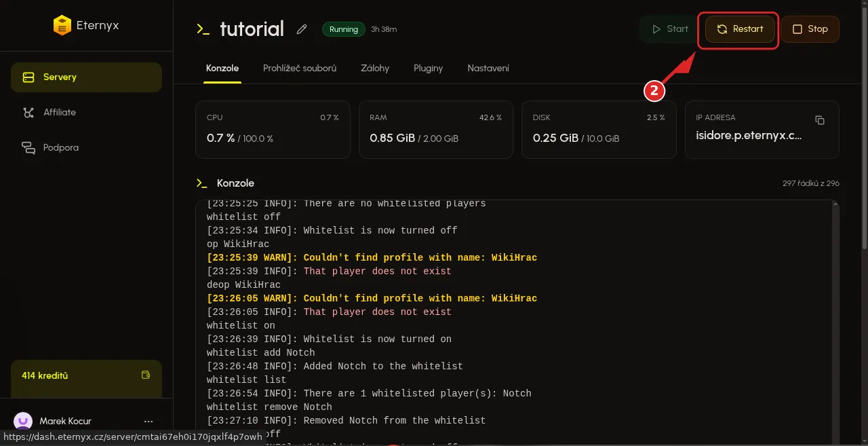The height and width of the screenshot is (446, 868).
Task: Switch to the Konzole tab
Action: click(222, 69)
